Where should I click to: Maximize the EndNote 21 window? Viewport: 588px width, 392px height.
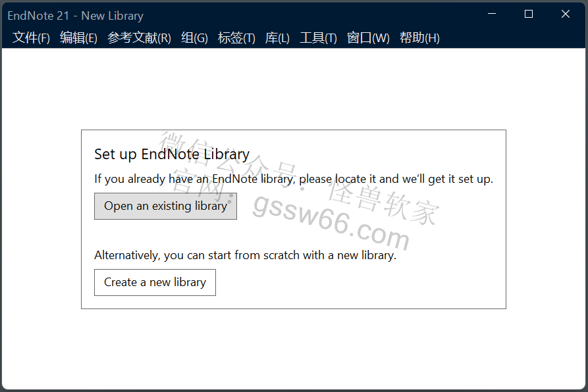pos(528,14)
